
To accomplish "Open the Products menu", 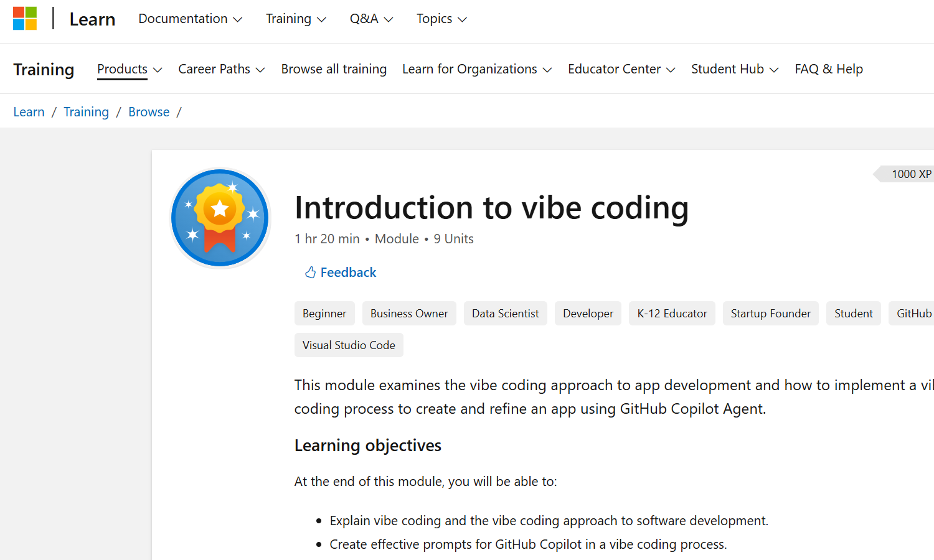I will coord(130,69).
